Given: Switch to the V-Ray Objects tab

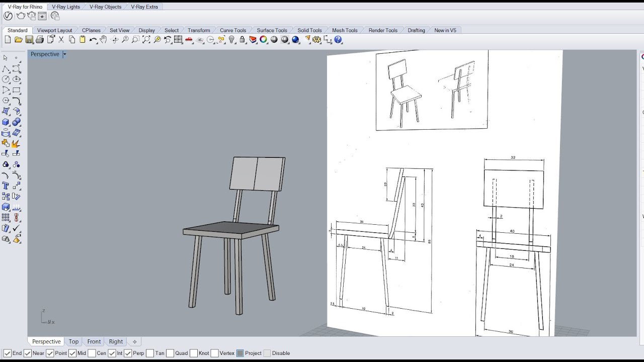Looking at the screenshot, I should tap(105, 7).
